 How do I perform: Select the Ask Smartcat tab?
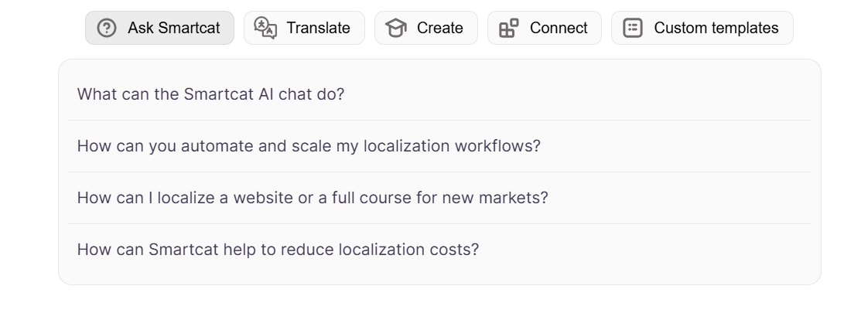coord(159,28)
